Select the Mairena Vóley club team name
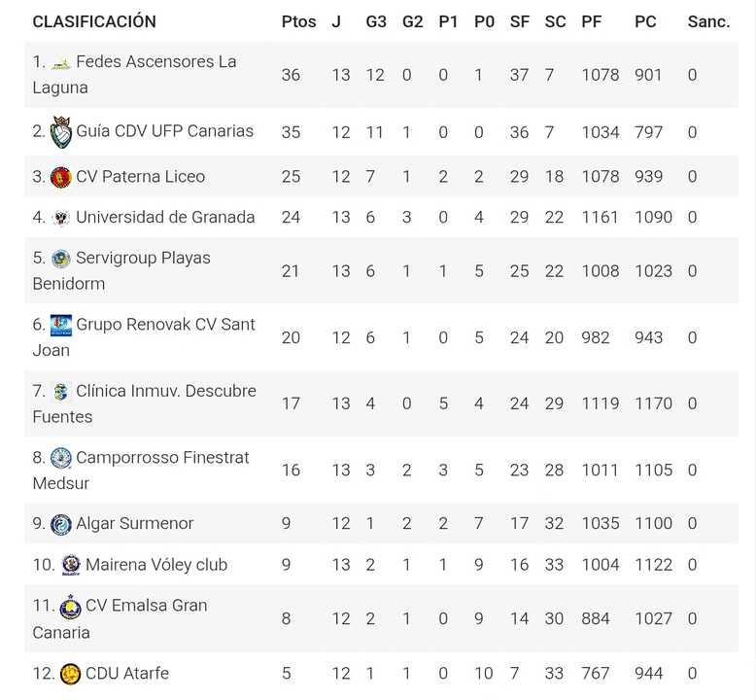Viewport: 756px width, 700px height. [x=156, y=564]
